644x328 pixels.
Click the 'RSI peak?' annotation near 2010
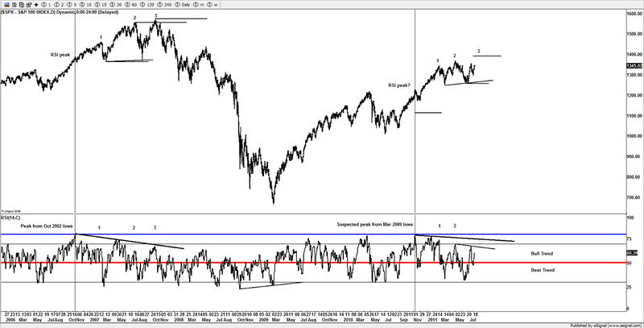point(399,85)
